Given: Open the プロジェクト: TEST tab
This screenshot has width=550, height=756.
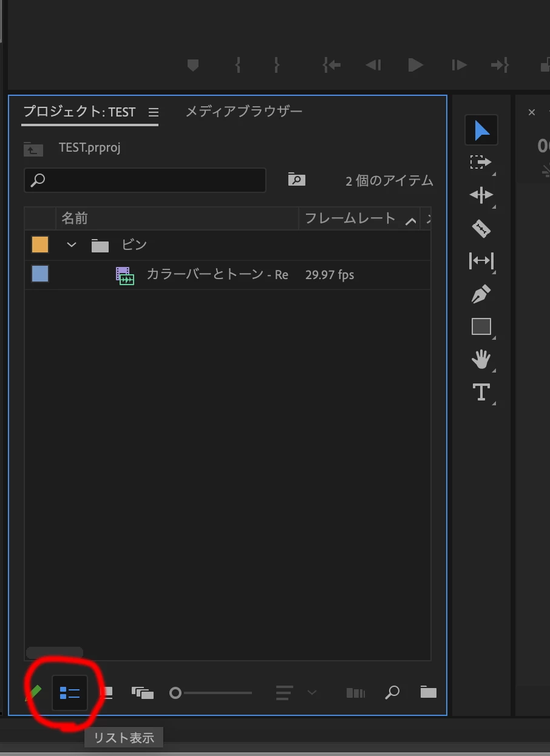Looking at the screenshot, I should pos(80,112).
